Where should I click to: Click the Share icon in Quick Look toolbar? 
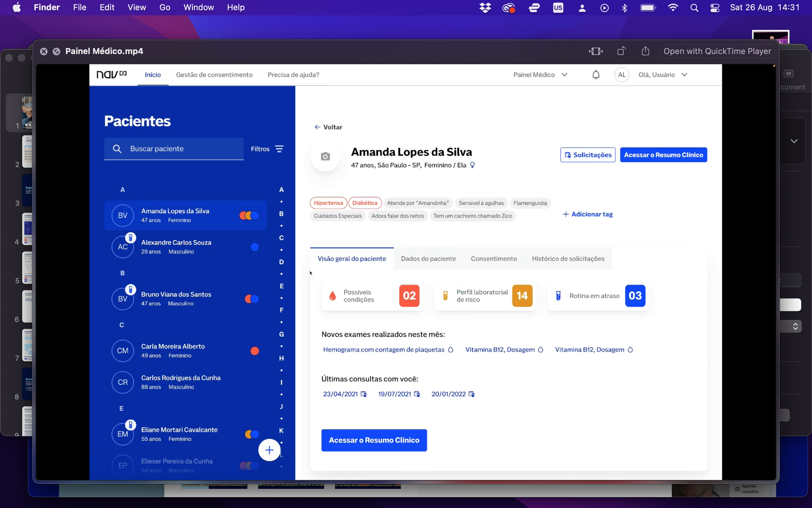pos(645,51)
